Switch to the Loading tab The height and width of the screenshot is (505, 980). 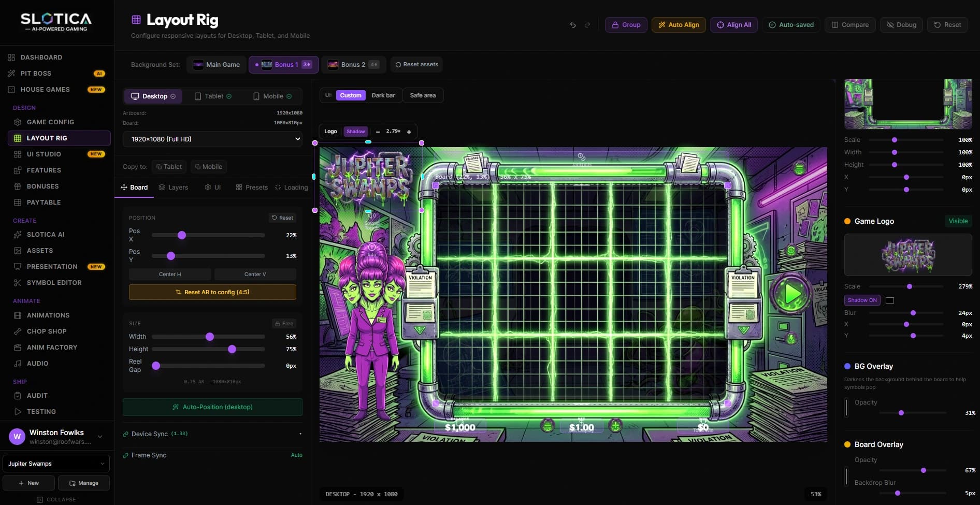click(x=291, y=187)
